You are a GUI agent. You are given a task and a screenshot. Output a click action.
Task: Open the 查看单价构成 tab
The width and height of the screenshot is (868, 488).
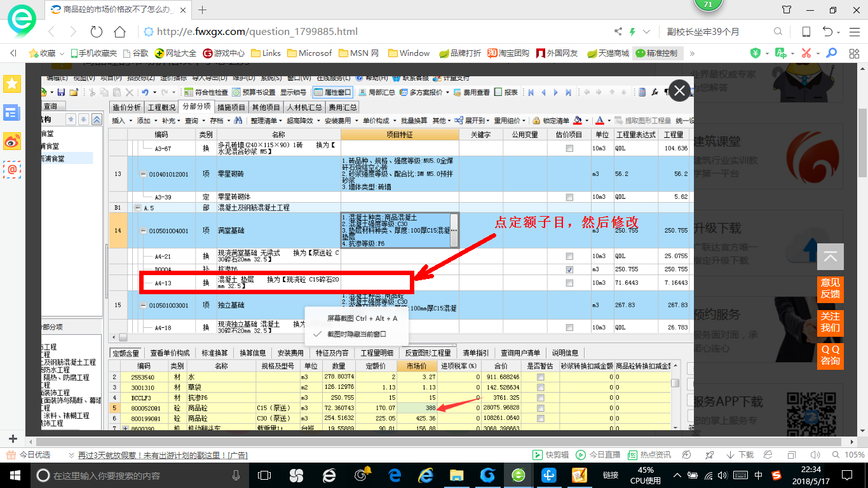(x=170, y=353)
